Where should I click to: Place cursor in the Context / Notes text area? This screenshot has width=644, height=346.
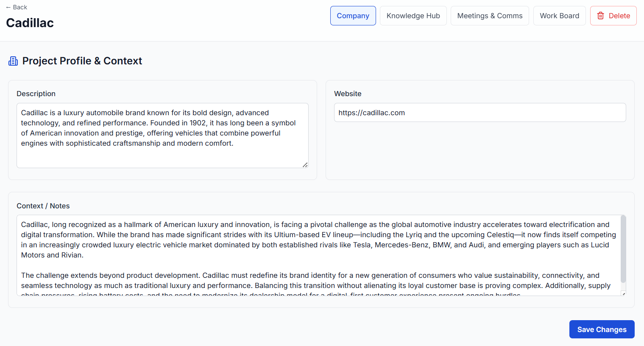(x=318, y=255)
